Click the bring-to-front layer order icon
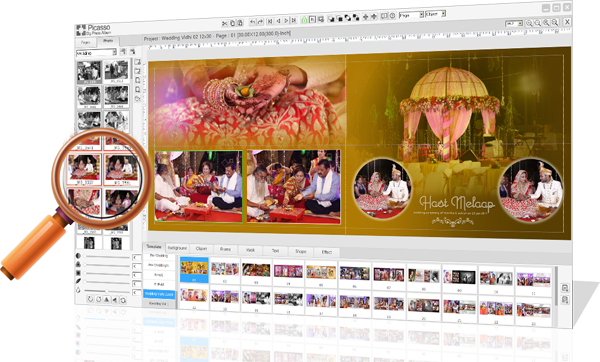 [331, 18]
